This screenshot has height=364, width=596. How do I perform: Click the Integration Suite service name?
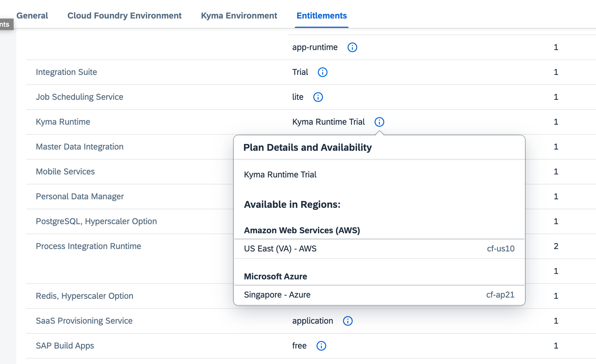(66, 72)
